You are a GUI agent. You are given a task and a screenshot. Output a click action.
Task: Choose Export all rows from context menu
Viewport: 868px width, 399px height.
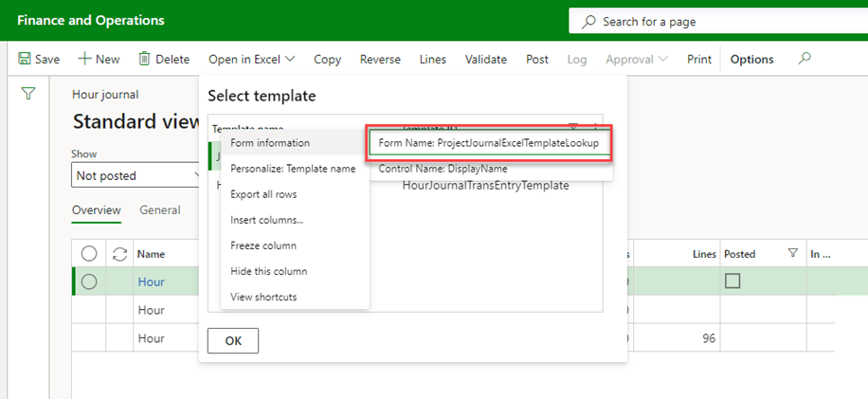coord(263,194)
